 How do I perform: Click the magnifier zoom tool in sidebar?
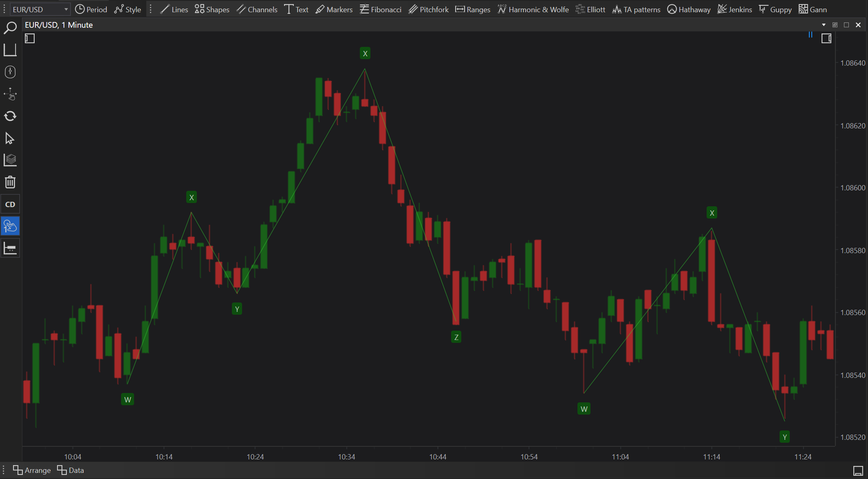click(x=10, y=28)
